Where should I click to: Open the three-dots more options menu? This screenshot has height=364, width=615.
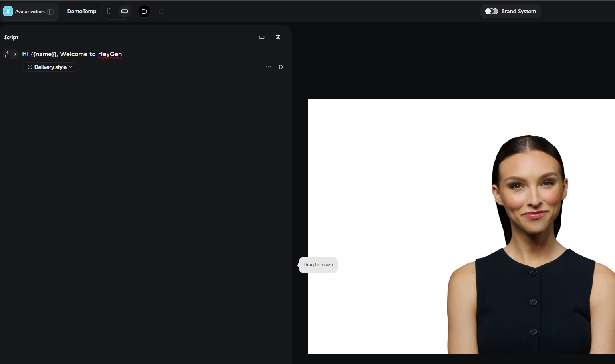coord(268,67)
